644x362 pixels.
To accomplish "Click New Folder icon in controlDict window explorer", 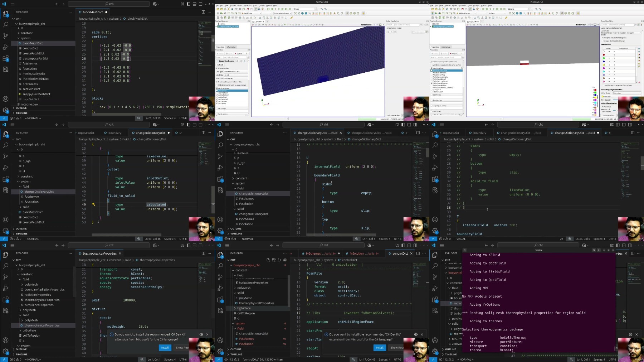I will click(274, 260).
